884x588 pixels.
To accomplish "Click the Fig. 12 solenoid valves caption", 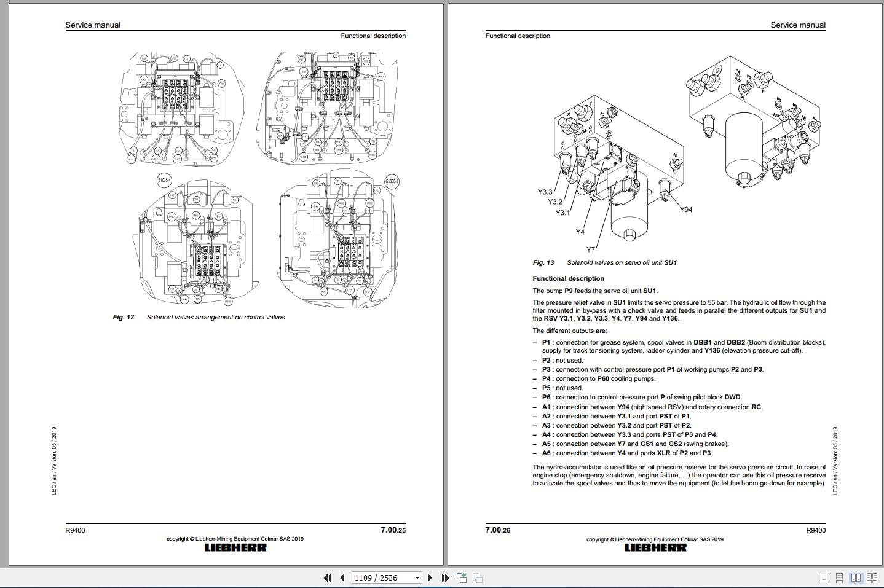I will coord(199,317).
